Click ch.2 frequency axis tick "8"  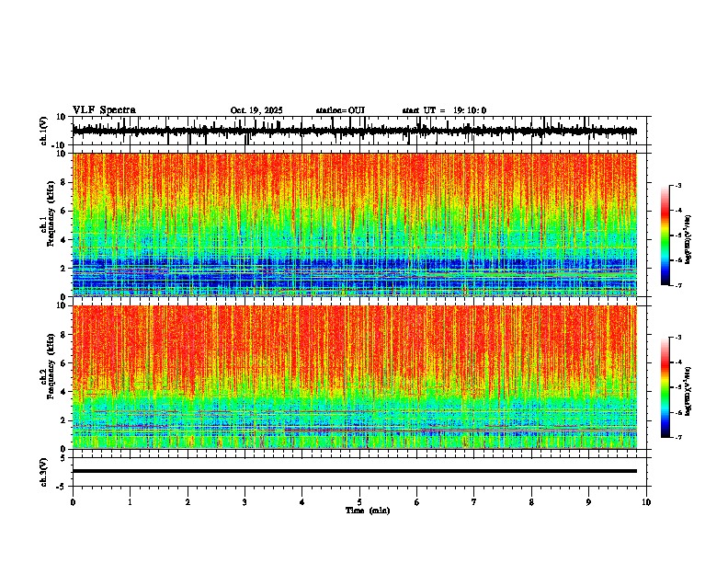(64, 335)
